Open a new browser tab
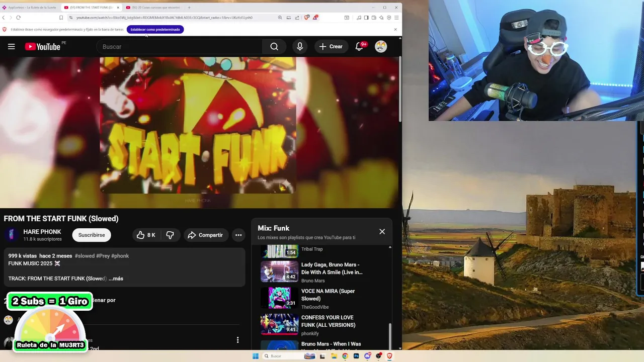Image resolution: width=644 pixels, height=362 pixels. pos(189,8)
